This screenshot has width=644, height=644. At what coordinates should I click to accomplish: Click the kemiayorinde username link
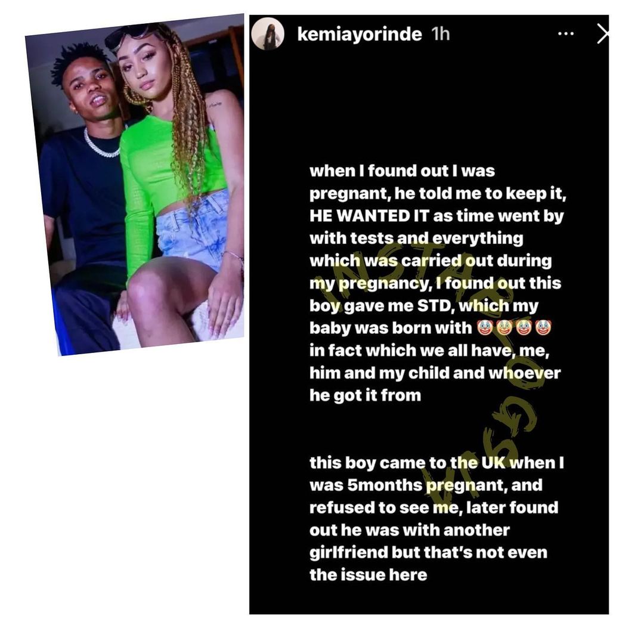pyautogui.click(x=360, y=34)
